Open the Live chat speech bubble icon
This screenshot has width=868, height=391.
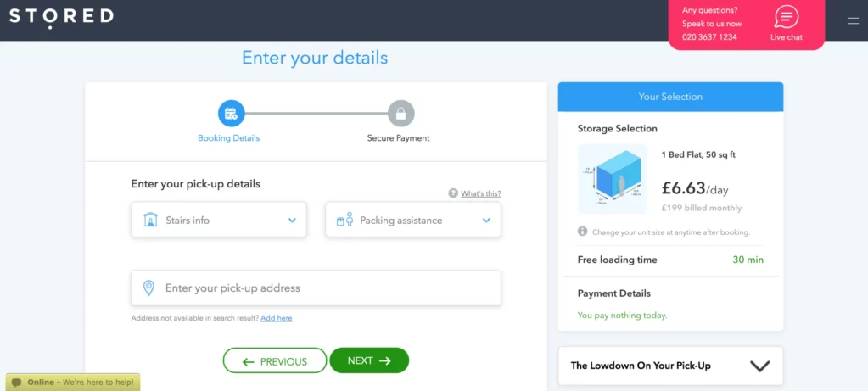click(x=786, y=18)
